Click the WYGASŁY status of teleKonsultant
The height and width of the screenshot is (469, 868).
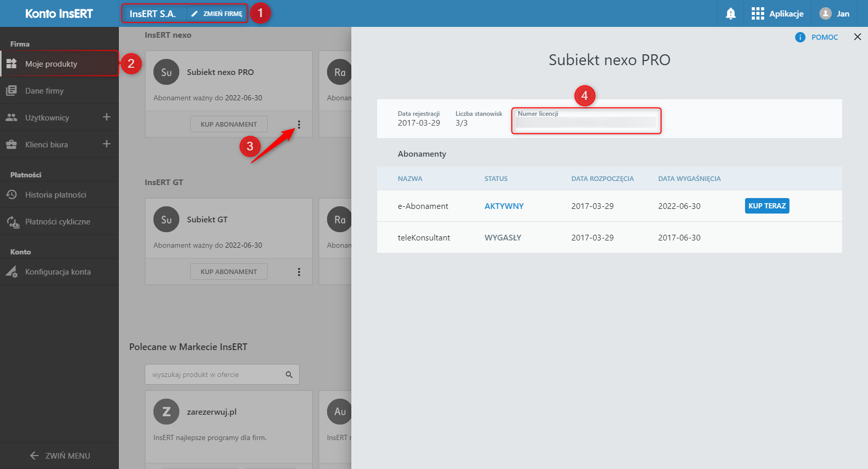point(503,237)
